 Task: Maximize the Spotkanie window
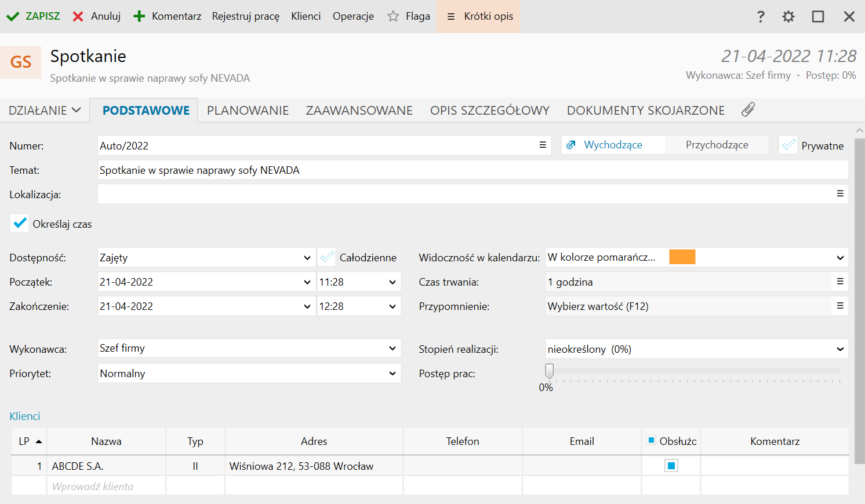(x=818, y=17)
